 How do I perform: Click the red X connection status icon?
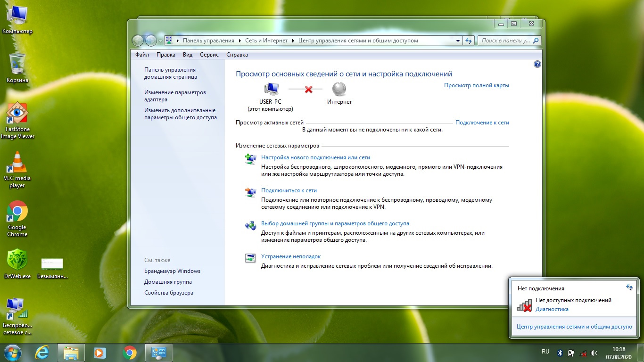tap(308, 89)
